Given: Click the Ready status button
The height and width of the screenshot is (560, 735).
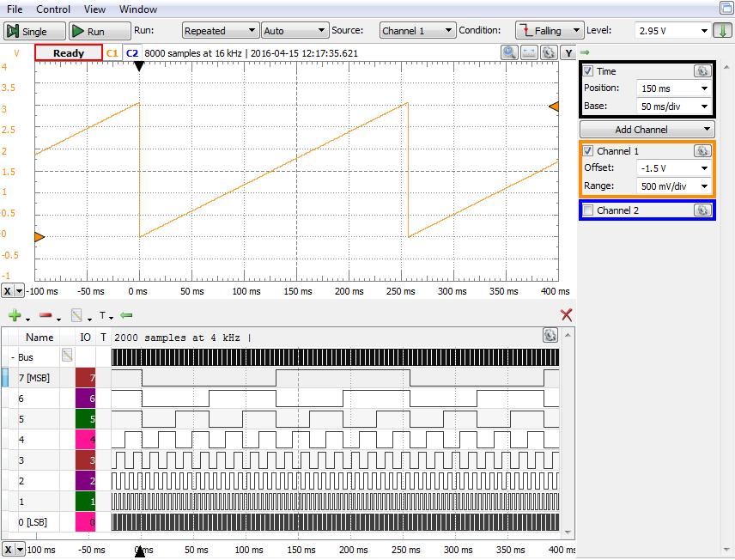Looking at the screenshot, I should 69,53.
